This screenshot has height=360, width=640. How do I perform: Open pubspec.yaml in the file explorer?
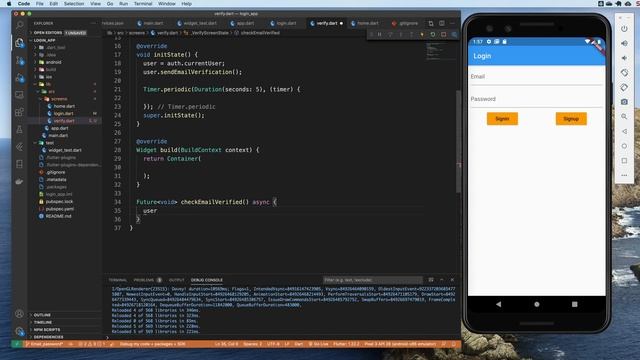point(60,209)
